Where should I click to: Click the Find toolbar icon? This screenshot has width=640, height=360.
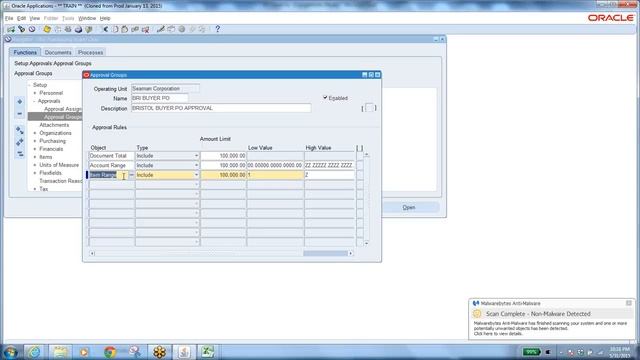pyautogui.click(x=22, y=29)
